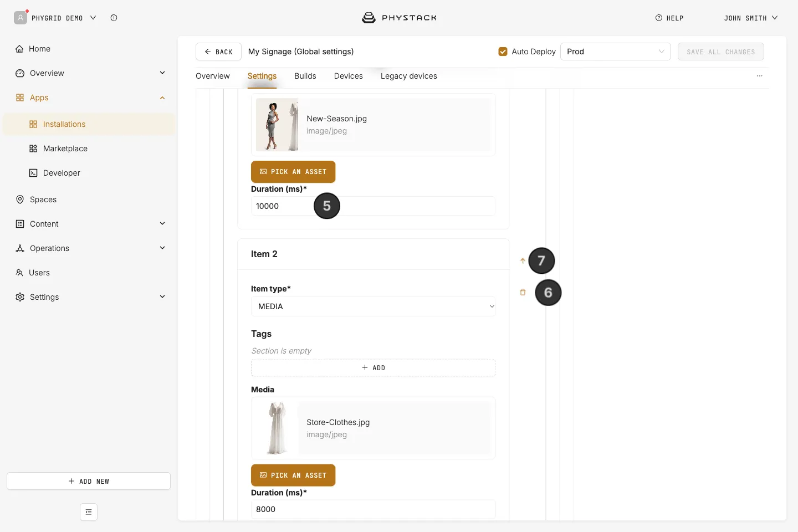Expand the PHYGRID DEMO tenant dropdown
Image resolution: width=798 pixels, height=532 pixels.
point(93,18)
